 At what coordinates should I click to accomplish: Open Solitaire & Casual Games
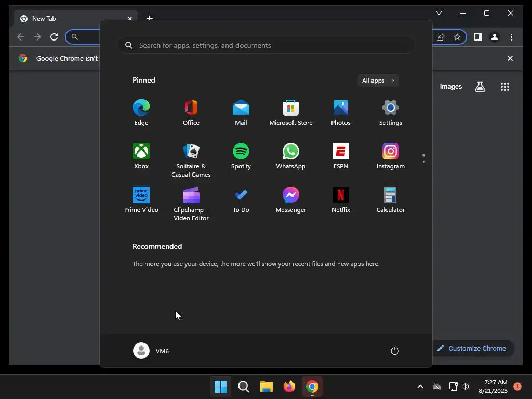click(x=191, y=160)
